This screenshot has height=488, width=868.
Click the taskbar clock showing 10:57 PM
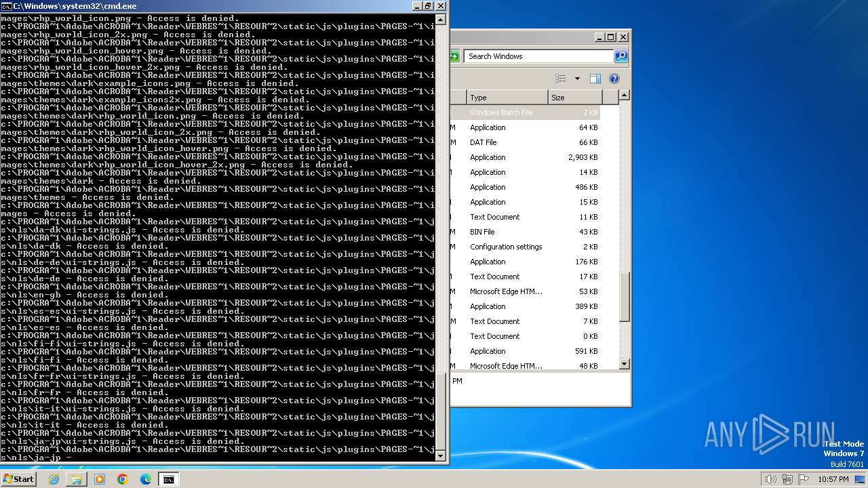[833, 479]
